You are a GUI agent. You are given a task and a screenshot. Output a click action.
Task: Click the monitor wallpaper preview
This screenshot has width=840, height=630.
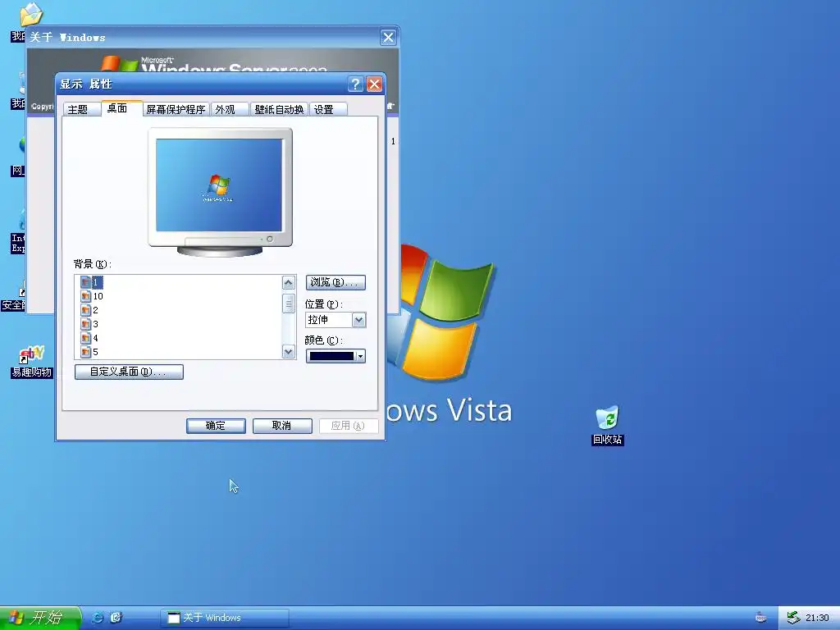(x=219, y=185)
